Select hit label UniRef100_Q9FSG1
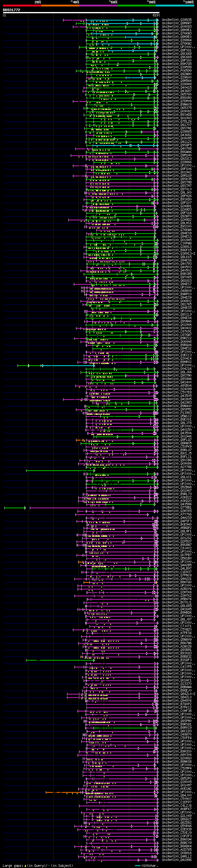Image resolution: width=197 pixels, height=868 pixels. [176, 50]
